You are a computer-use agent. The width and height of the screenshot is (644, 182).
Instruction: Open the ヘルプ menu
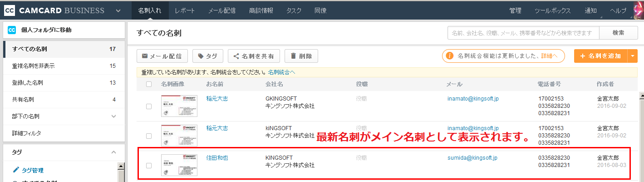click(x=618, y=10)
